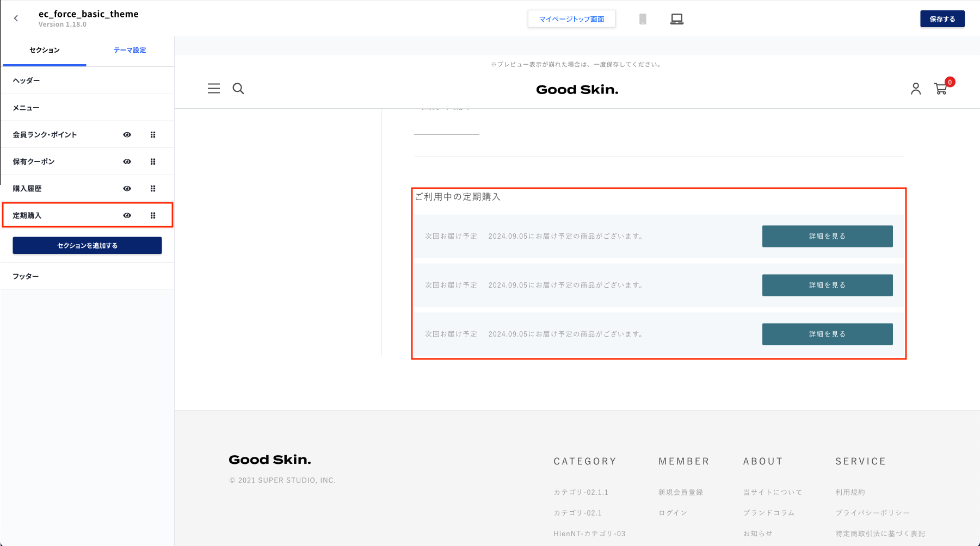Click the drag handle for 定期購入 section
980x546 pixels.
pos(153,216)
